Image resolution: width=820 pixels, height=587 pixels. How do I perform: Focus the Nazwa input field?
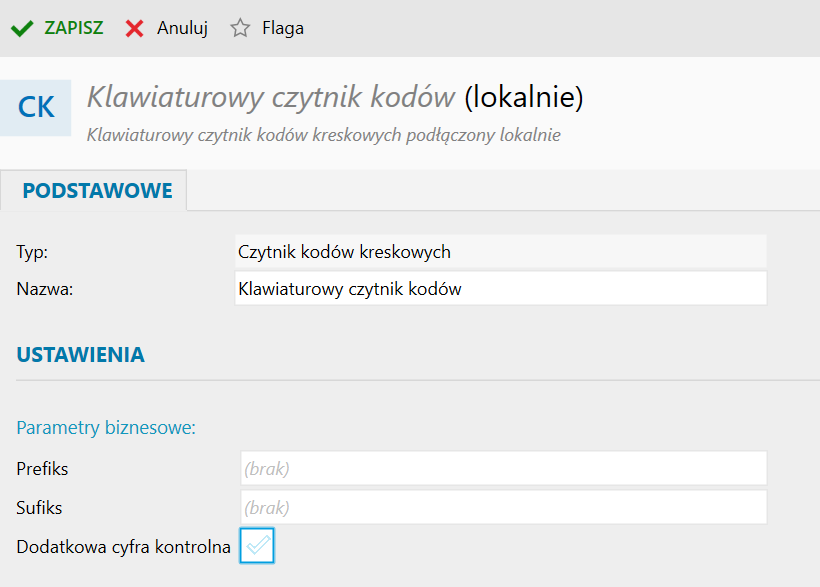(500, 288)
